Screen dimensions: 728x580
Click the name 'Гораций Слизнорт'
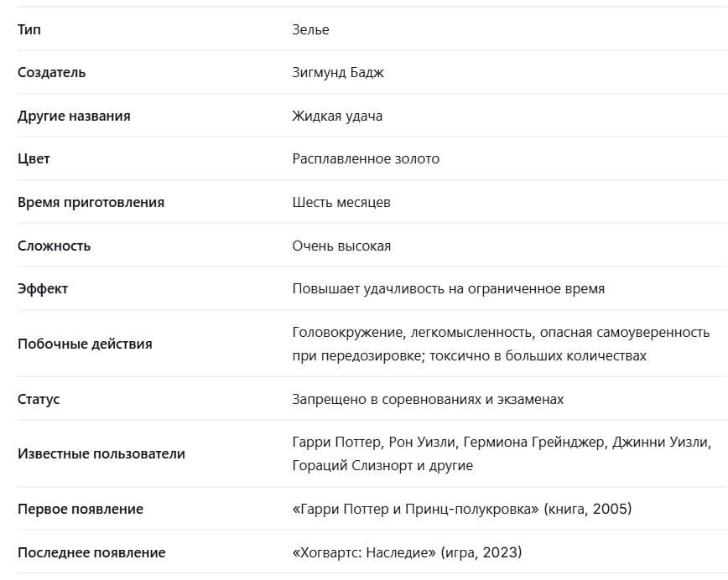(x=352, y=465)
